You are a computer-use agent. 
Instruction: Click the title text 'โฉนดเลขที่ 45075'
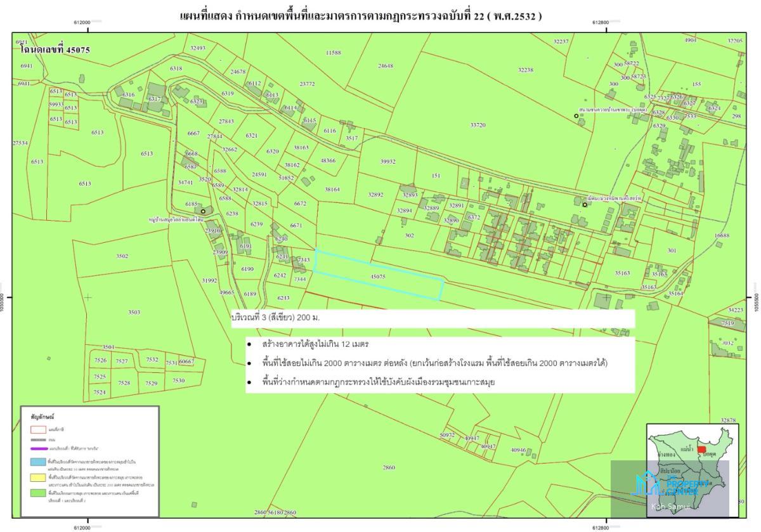tap(54, 49)
